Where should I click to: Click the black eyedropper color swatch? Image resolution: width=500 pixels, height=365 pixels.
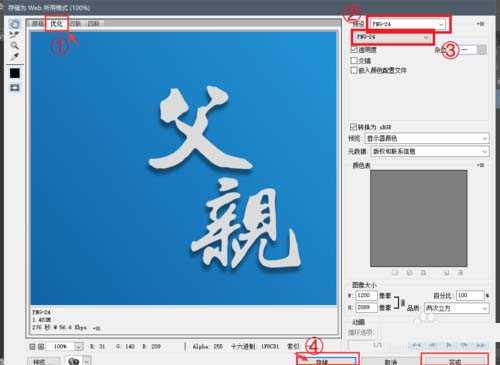pos(15,73)
